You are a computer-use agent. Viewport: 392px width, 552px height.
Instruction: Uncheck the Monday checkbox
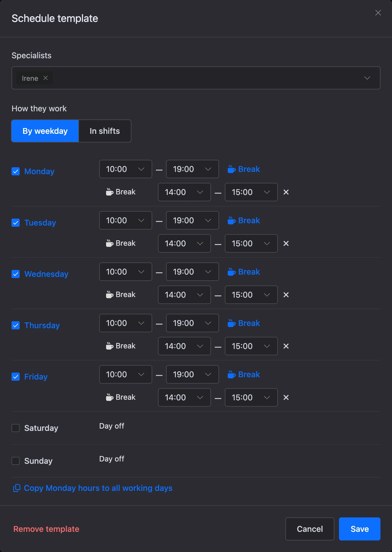[x=16, y=171]
